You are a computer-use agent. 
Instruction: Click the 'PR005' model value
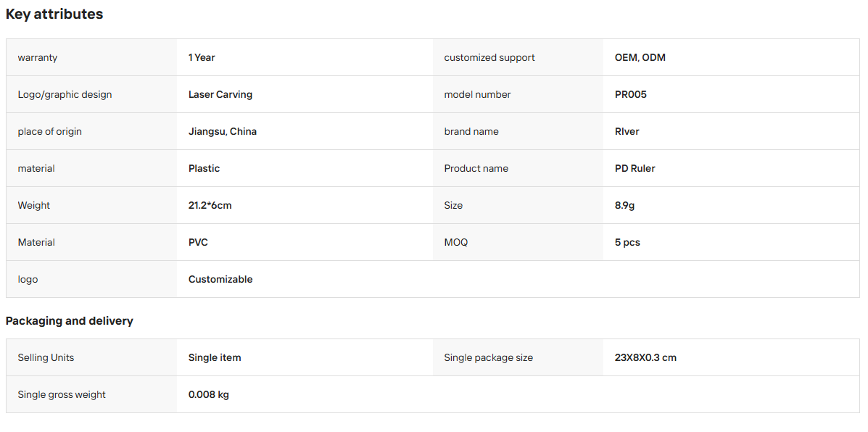(x=631, y=94)
